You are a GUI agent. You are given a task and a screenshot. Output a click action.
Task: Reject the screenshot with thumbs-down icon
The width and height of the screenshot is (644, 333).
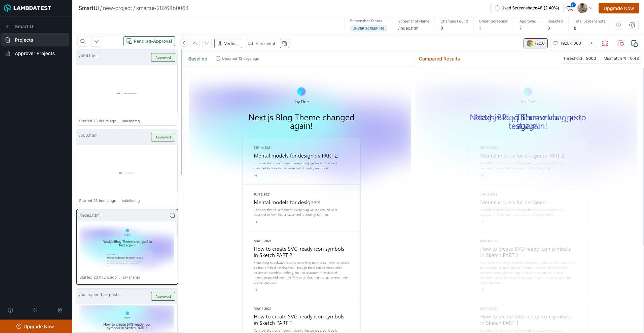621,43
